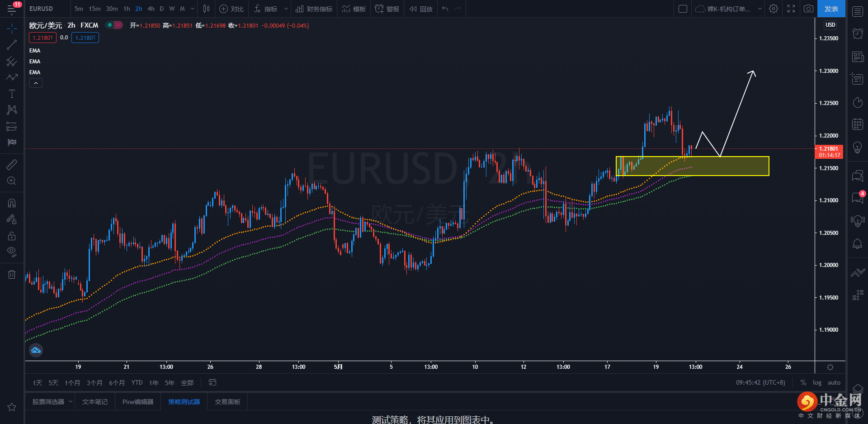Image resolution: width=868 pixels, height=424 pixels.
Task: Click the blue 发表 publish button
Action: point(831,9)
